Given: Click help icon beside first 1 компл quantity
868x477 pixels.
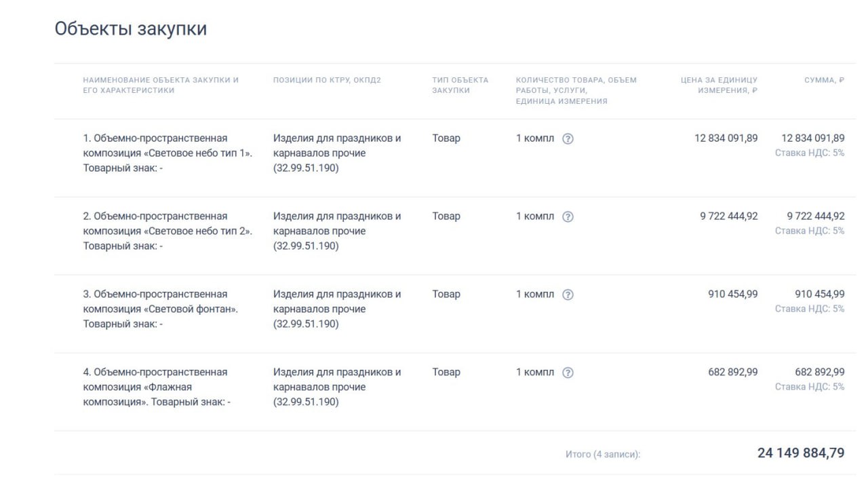Looking at the screenshot, I should click(x=568, y=138).
